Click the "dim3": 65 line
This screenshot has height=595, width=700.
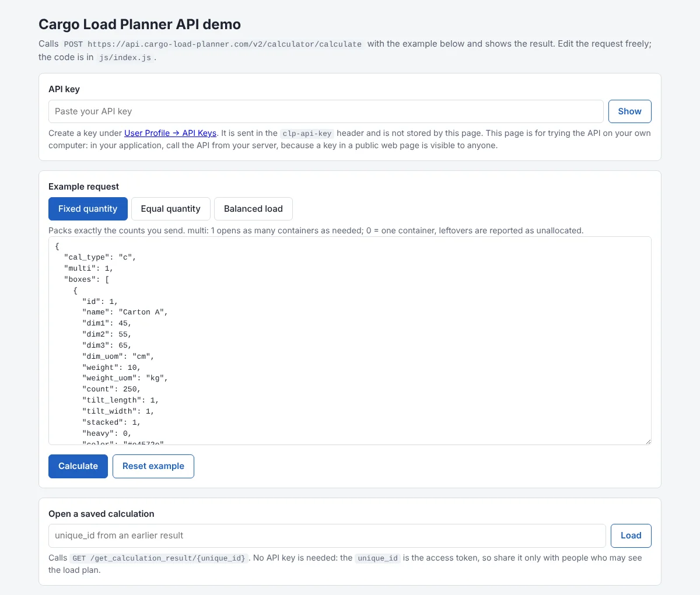coord(107,345)
